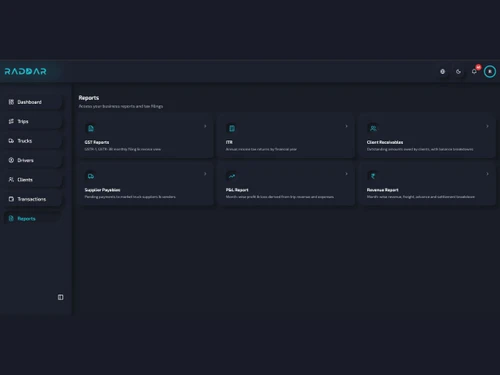The height and width of the screenshot is (375, 500).
Task: Click P&L Report description text
Action: coord(280,197)
